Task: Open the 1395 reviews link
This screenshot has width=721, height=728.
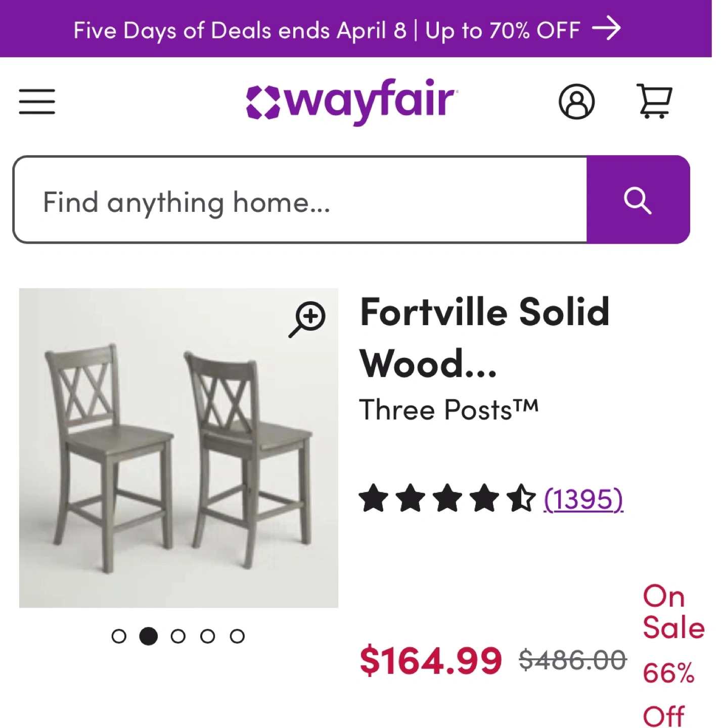Action: (x=583, y=499)
